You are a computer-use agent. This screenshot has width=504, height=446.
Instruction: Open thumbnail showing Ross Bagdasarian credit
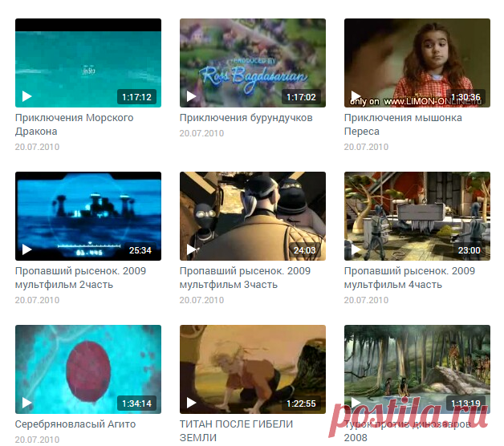pos(253,63)
